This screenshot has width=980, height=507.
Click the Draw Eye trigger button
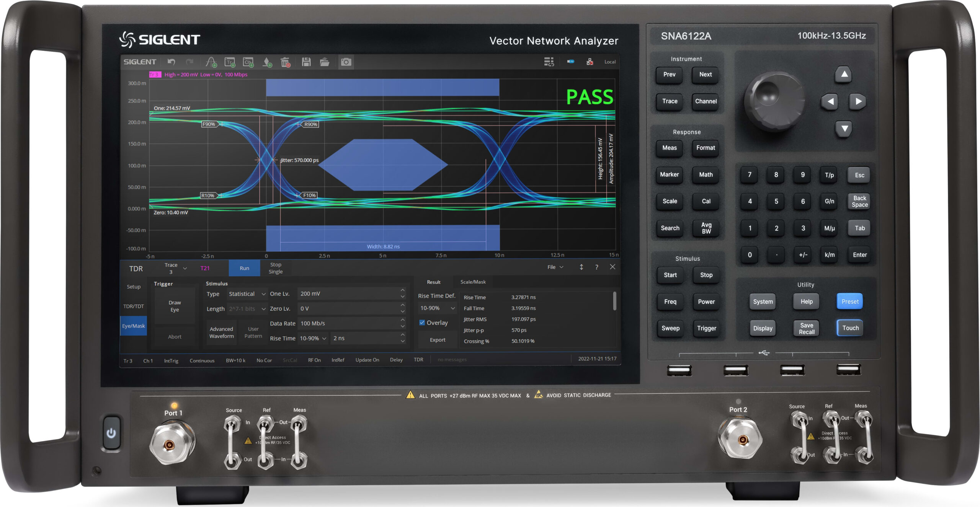(175, 306)
